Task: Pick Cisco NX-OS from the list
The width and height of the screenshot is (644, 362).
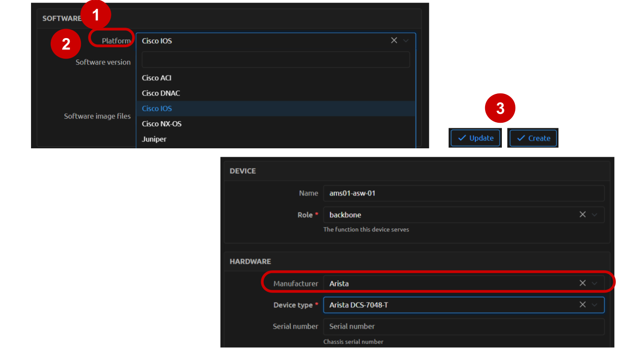Action: click(161, 124)
